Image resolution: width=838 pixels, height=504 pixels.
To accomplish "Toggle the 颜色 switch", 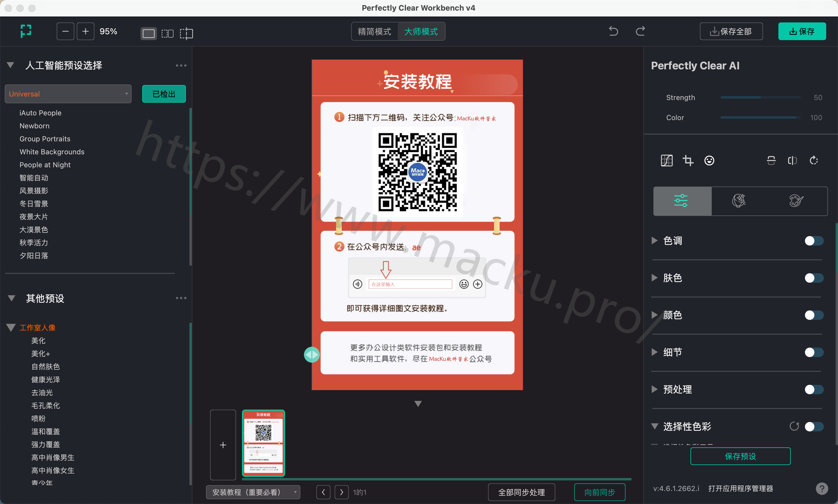I will pos(814,315).
